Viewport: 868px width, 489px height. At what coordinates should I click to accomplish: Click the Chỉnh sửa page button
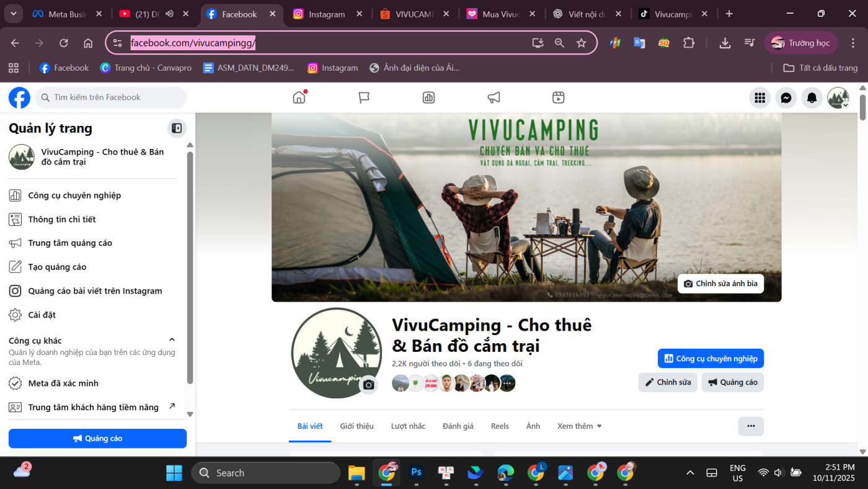pos(668,382)
